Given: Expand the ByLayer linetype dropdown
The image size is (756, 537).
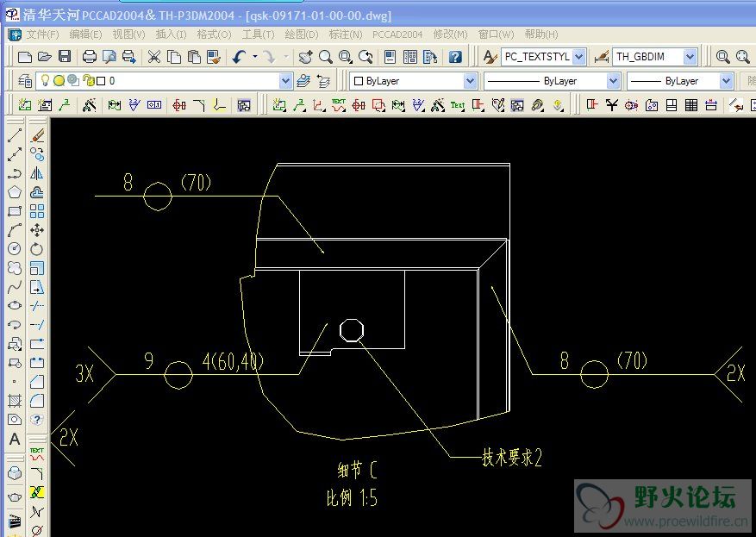Looking at the screenshot, I should [612, 80].
